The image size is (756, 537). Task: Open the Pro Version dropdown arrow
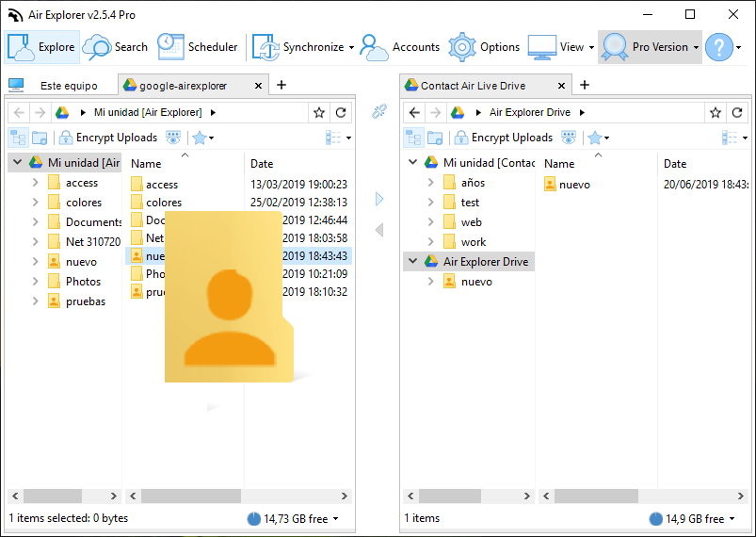(x=696, y=47)
